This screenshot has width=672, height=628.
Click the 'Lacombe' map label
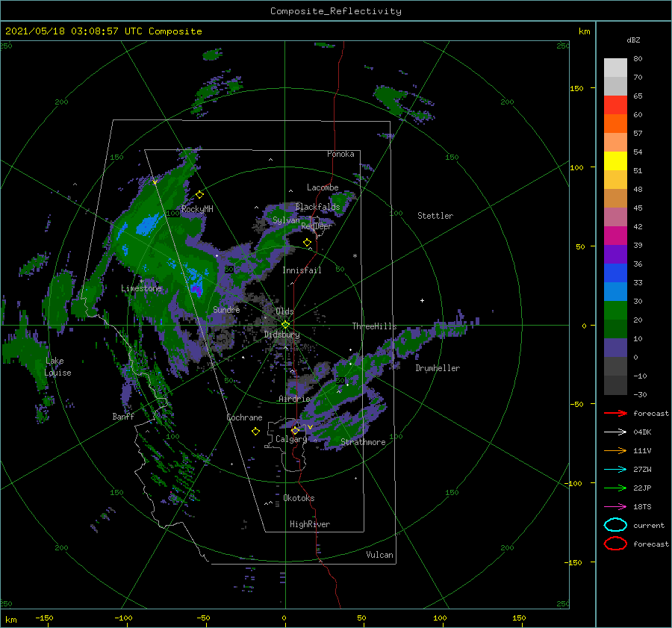click(x=323, y=187)
